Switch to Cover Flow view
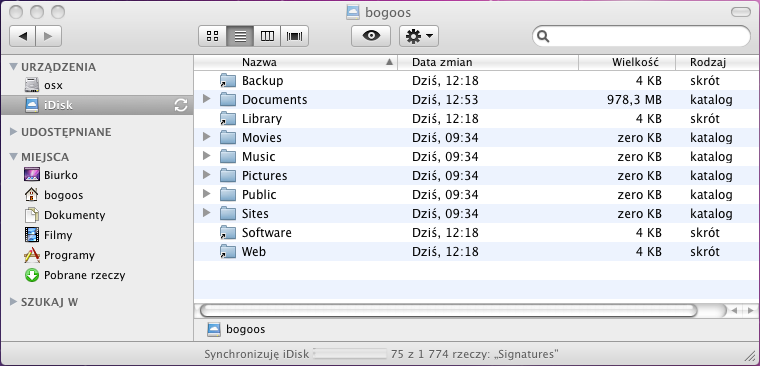 pos(295,36)
